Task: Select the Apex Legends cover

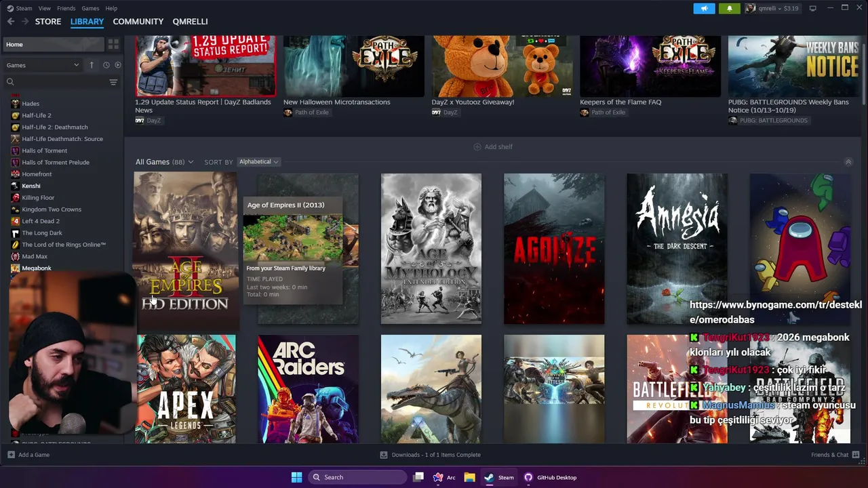Action: coord(186,389)
